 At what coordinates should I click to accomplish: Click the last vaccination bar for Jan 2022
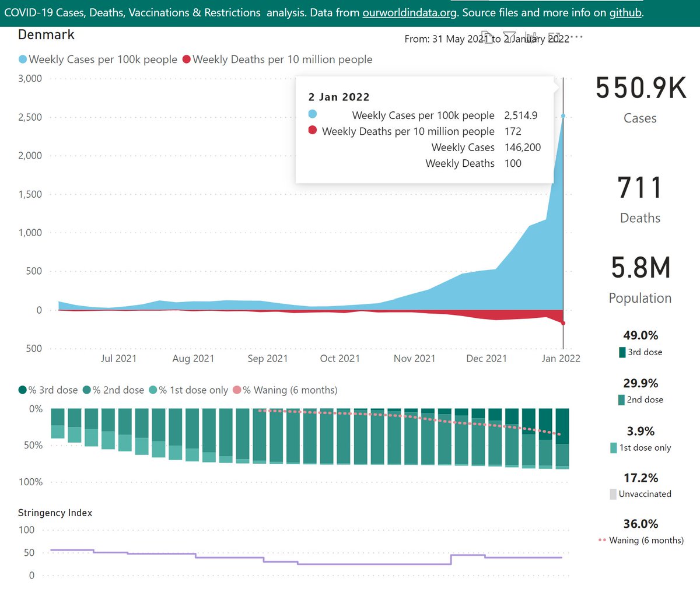562,439
